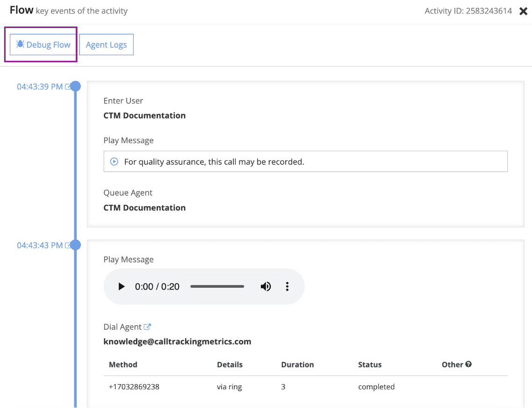Play the quality assurance message audio
The height and width of the screenshot is (408, 532).
(114, 161)
